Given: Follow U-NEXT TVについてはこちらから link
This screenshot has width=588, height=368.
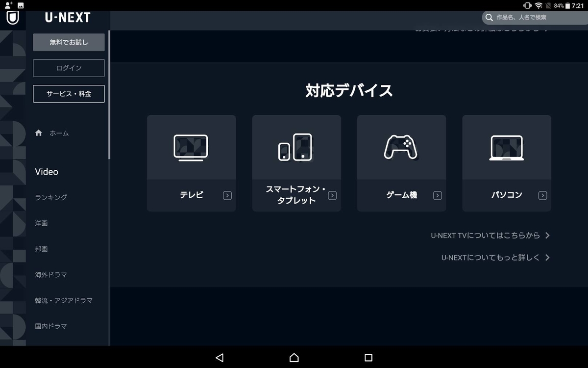Looking at the screenshot, I should coord(485,236).
